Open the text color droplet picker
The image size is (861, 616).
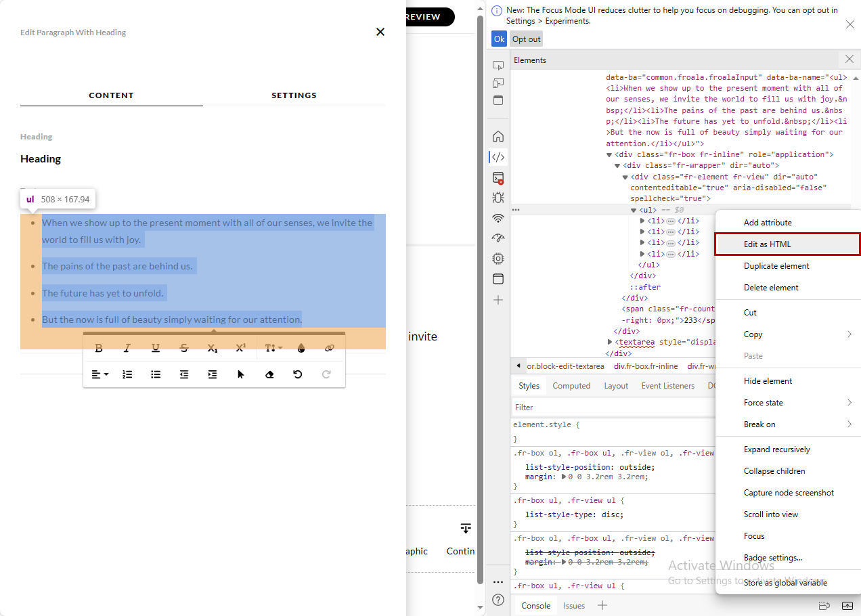(x=301, y=348)
